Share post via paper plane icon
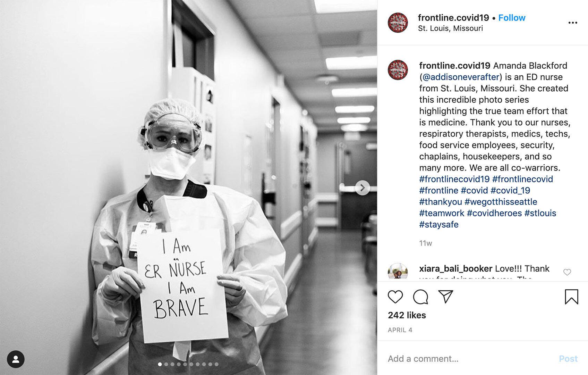The width and height of the screenshot is (588, 375). pyautogui.click(x=446, y=297)
